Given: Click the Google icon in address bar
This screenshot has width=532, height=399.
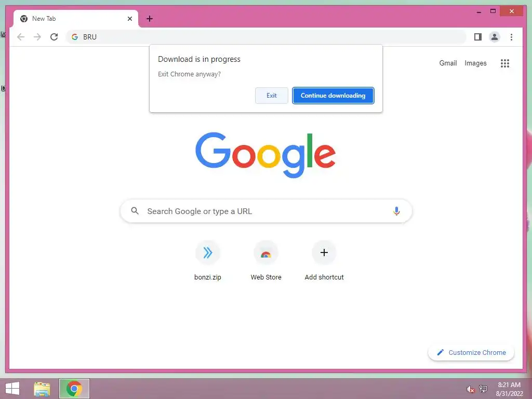Looking at the screenshot, I should pyautogui.click(x=75, y=37).
